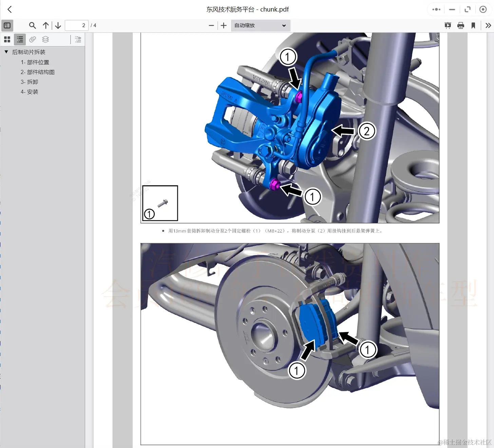Open outline entry 1- 部件位置

coord(35,62)
